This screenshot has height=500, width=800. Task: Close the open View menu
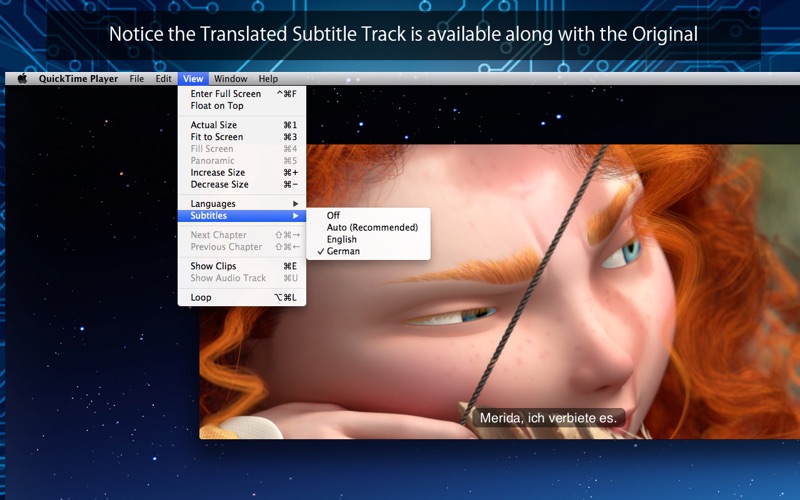pos(193,79)
